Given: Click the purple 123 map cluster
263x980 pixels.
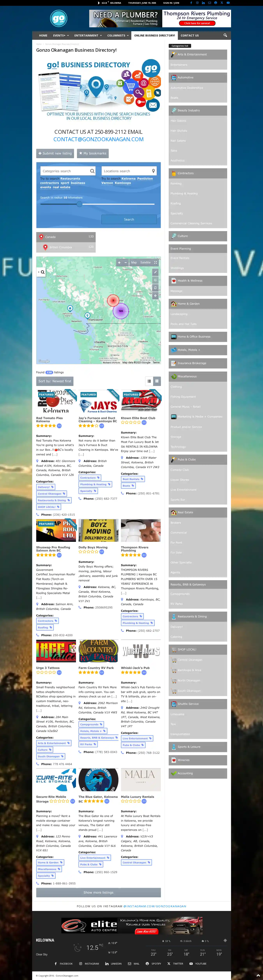Looking at the screenshot, I should coord(120,311).
